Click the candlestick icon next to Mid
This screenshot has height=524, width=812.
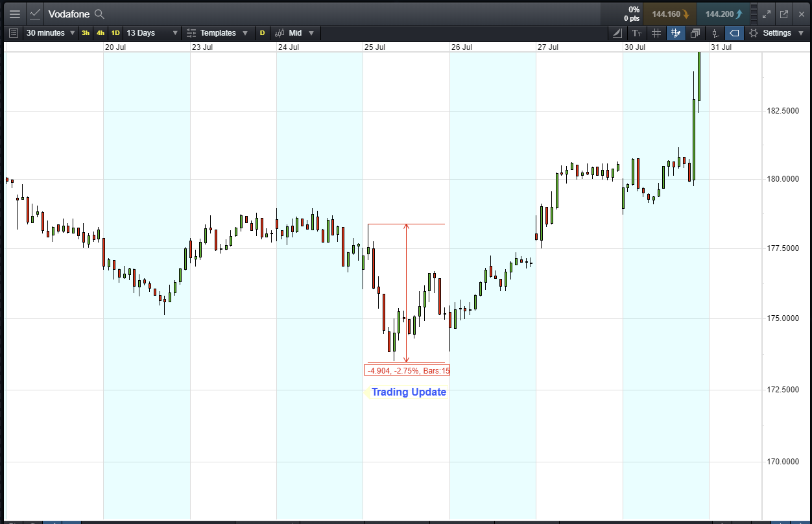pyautogui.click(x=280, y=33)
